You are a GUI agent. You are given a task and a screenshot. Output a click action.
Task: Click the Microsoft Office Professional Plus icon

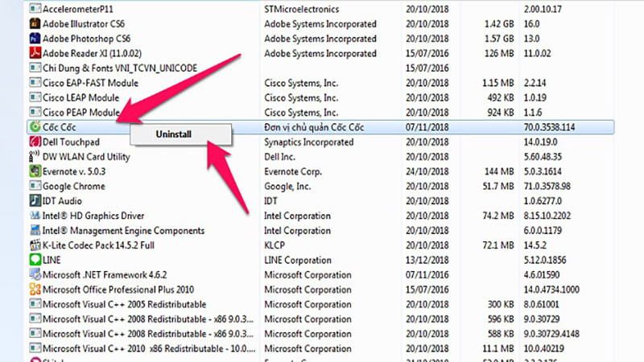[35, 290]
